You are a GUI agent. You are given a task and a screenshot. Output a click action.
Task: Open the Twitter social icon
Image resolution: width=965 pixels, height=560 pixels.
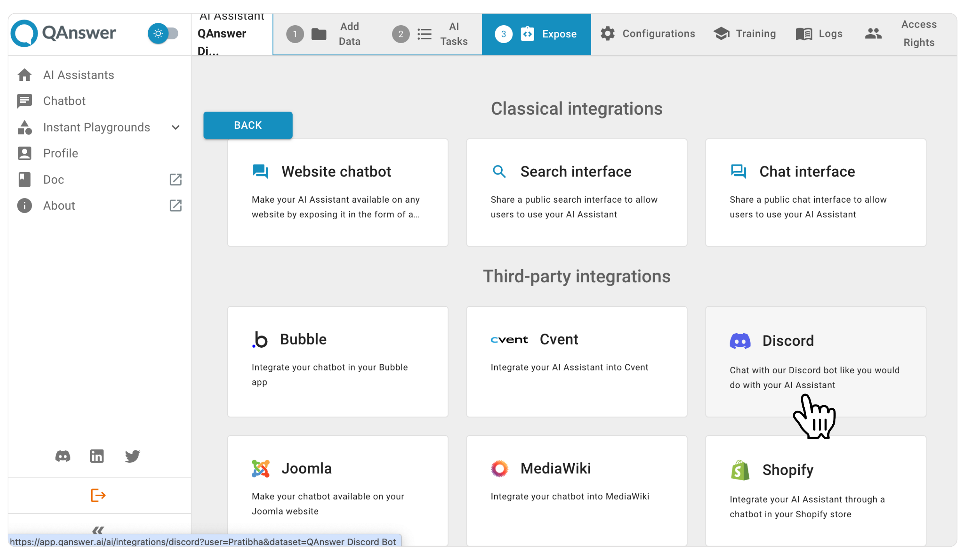[132, 456]
